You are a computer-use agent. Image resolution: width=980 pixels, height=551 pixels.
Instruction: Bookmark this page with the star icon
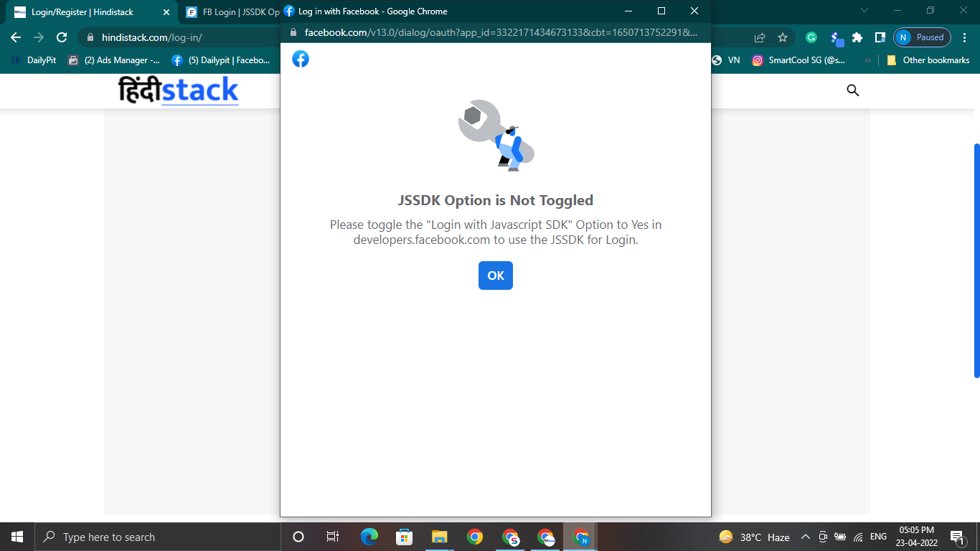click(x=783, y=37)
